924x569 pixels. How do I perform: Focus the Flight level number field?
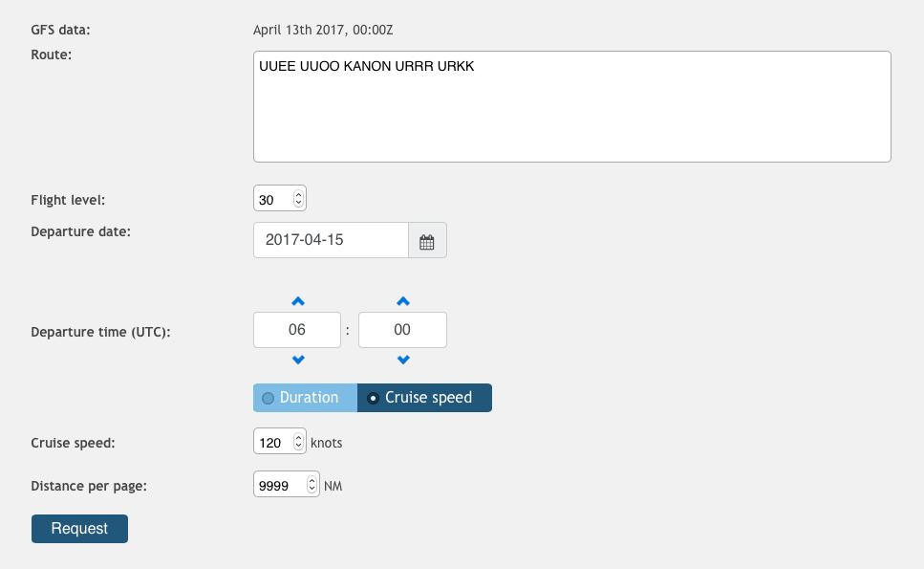[271, 199]
